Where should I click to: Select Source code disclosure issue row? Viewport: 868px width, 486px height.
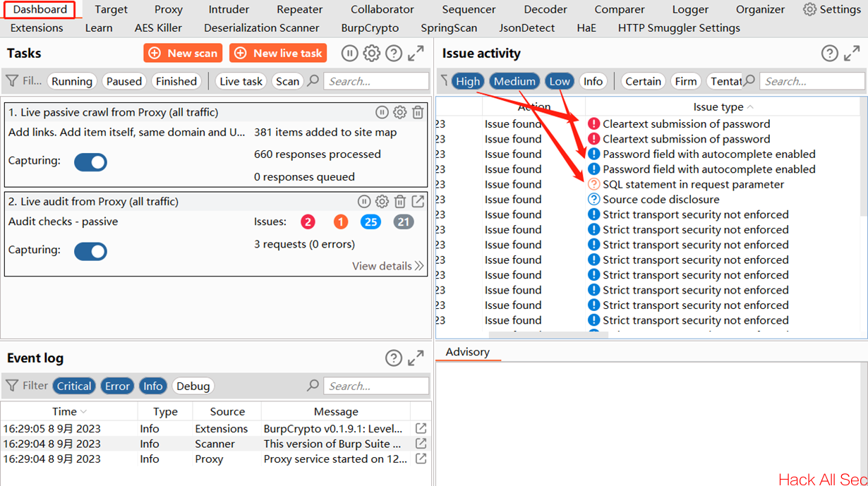[x=649, y=200]
